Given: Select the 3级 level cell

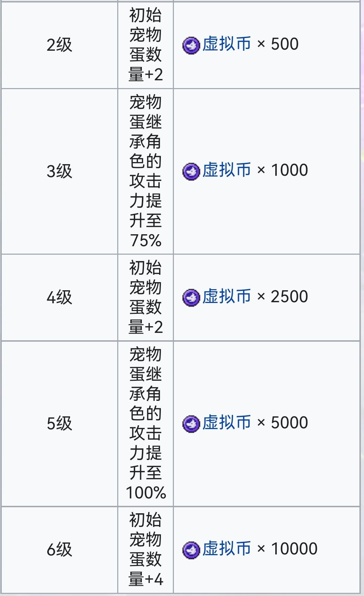Looking at the screenshot, I should click(59, 171).
